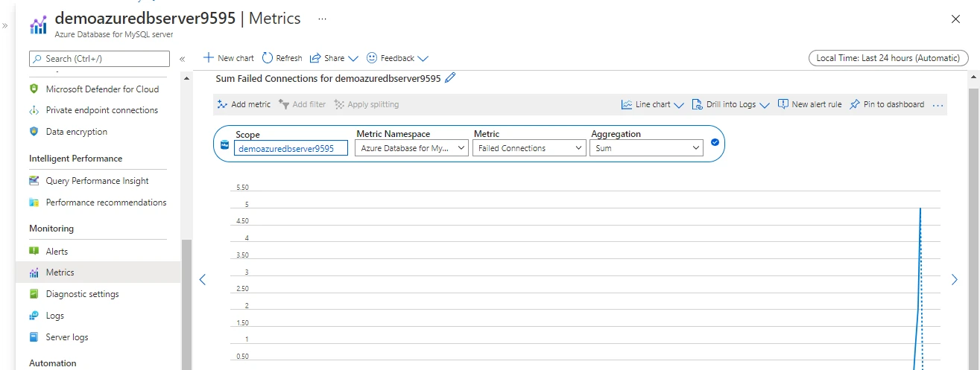
Task: Click the Automation section heading
Action: click(x=52, y=363)
